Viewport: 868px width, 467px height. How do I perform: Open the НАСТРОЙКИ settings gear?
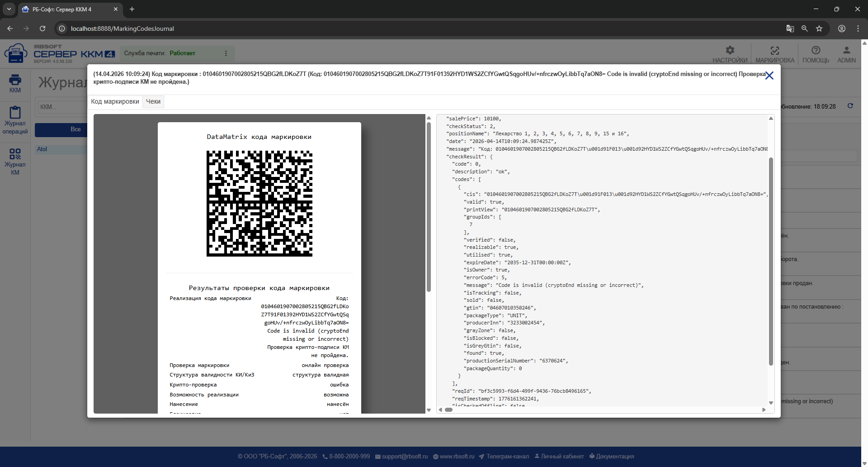[730, 54]
